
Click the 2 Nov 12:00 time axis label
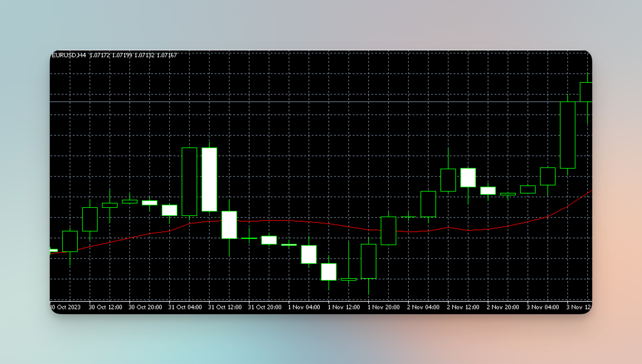[463, 307]
